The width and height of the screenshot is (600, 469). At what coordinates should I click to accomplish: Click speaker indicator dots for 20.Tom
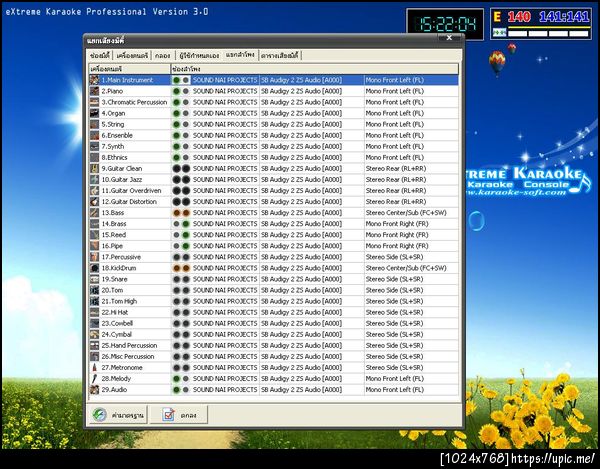181,290
